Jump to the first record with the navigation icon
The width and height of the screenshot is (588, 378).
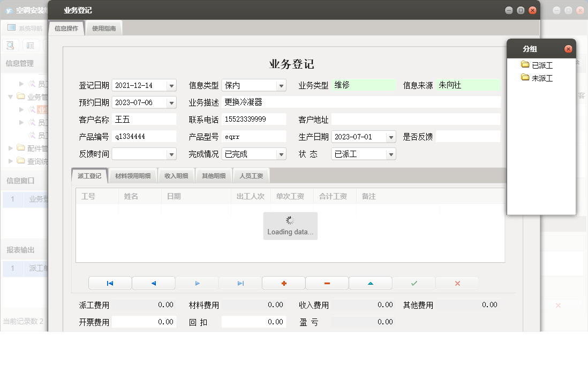110,283
